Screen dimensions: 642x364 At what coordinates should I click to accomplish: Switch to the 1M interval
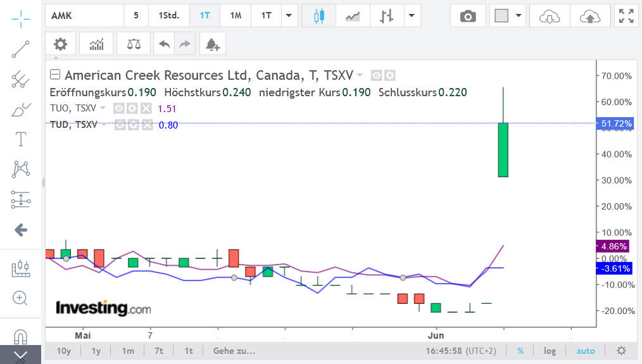click(236, 16)
